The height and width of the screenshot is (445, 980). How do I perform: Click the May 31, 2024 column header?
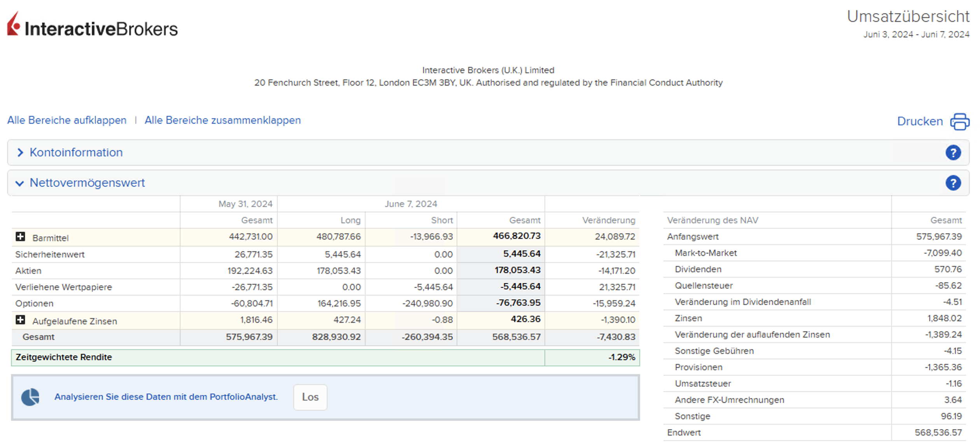(x=245, y=204)
